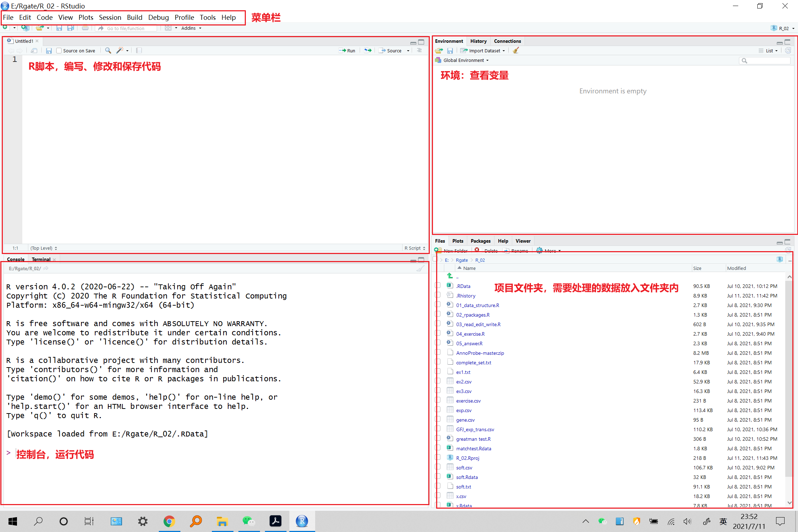The width and height of the screenshot is (798, 532).
Task: Check the box next to soft.txt
Action: tap(438, 486)
